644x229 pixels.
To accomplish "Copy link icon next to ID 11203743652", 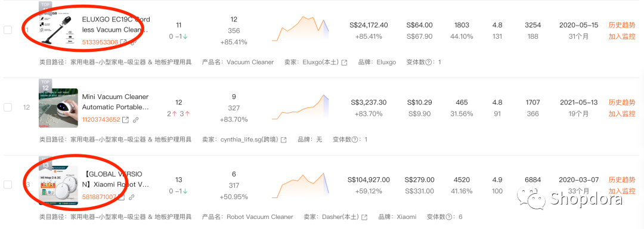I will pyautogui.click(x=135, y=120).
